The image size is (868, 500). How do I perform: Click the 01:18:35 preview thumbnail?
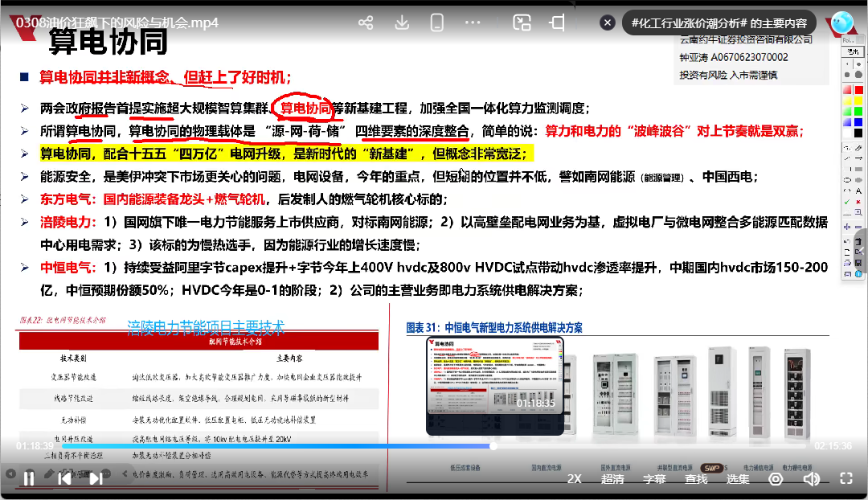[x=495, y=386]
